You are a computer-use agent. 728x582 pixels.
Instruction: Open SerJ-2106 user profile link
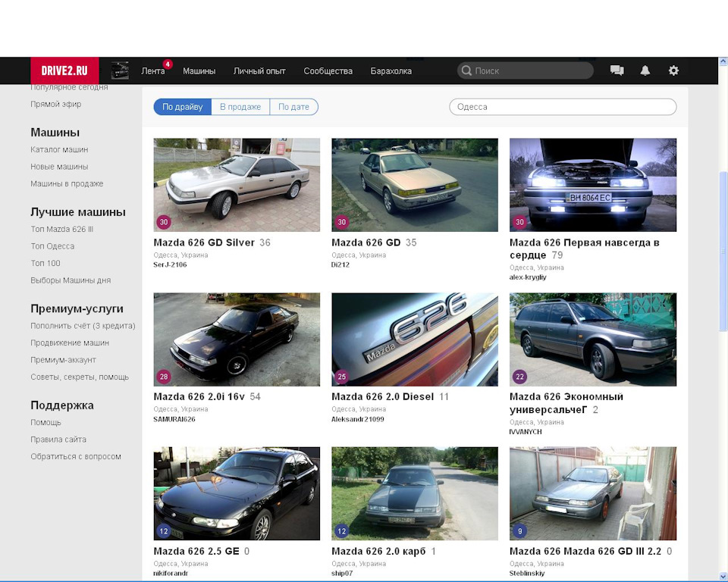click(x=170, y=264)
